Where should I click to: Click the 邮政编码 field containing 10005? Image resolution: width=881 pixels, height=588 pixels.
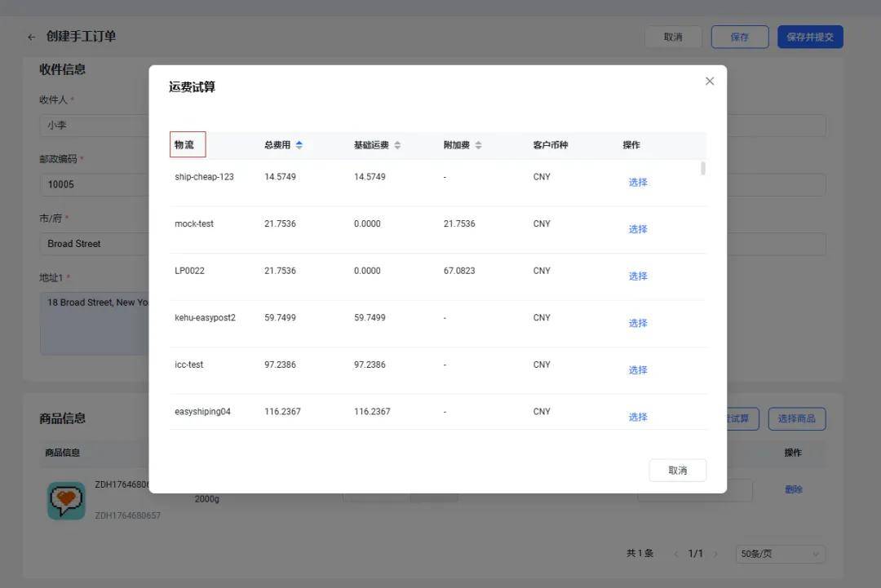point(90,183)
